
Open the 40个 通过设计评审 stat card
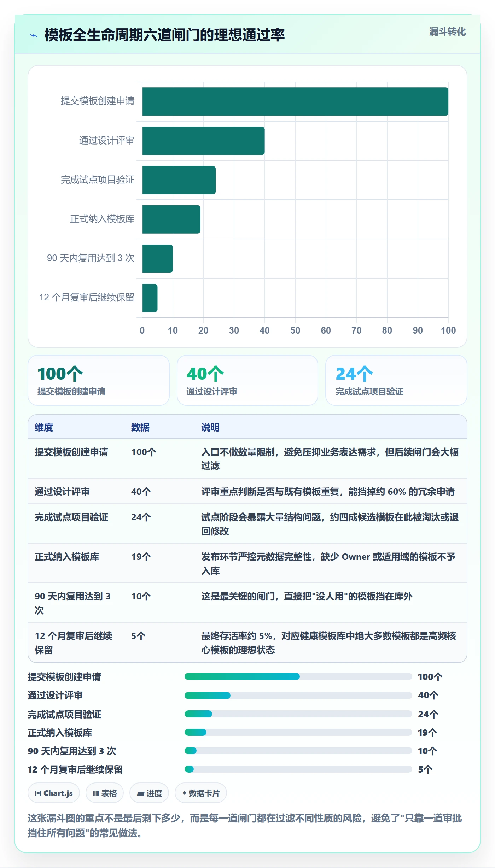(x=248, y=380)
